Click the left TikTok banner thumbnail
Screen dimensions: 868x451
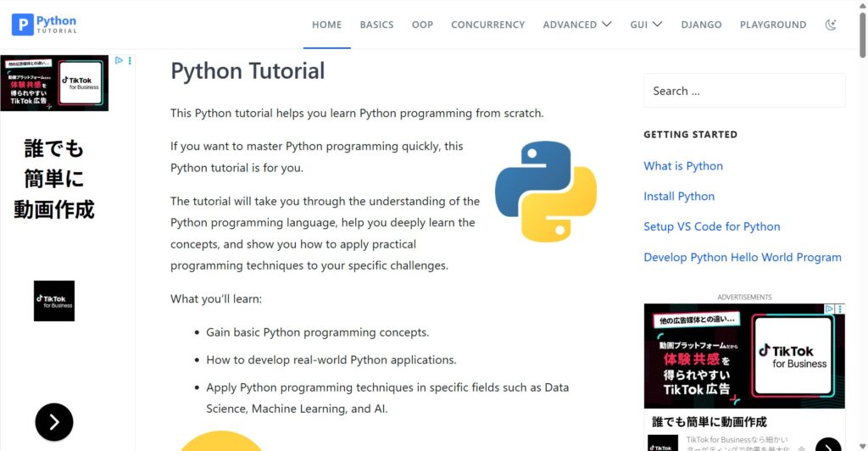[54, 83]
